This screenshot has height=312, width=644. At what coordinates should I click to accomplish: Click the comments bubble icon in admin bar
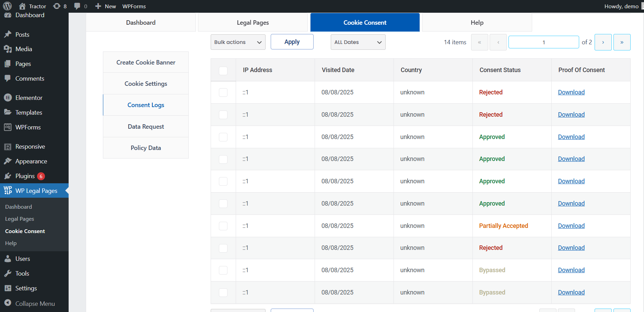77,6
